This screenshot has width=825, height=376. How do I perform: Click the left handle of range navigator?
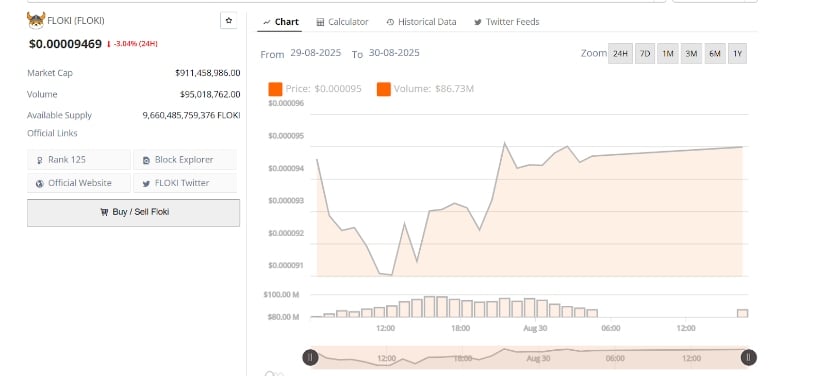pos(310,358)
